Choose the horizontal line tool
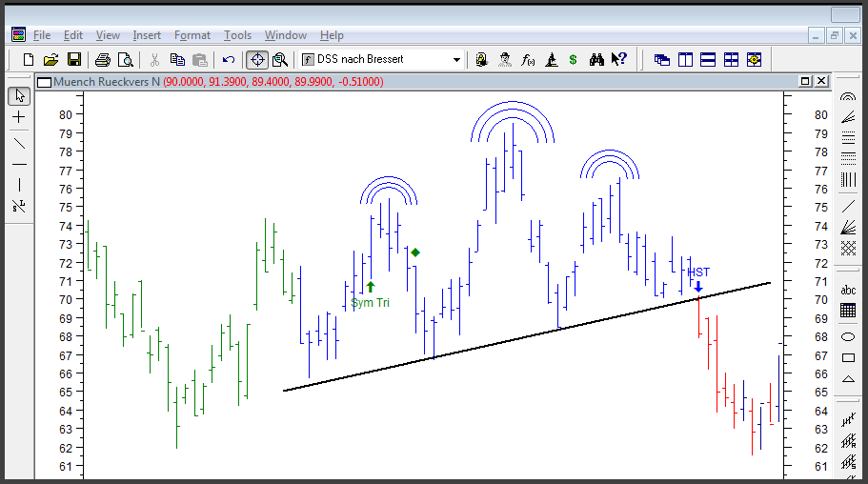The height and width of the screenshot is (484, 868). (x=19, y=165)
